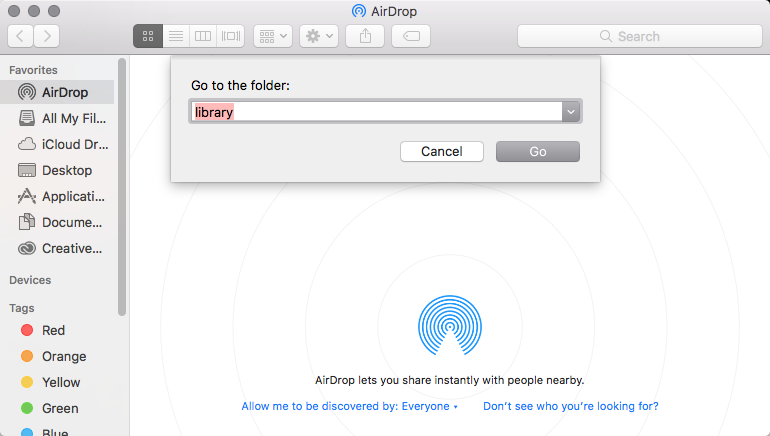Click the Devices section header
This screenshot has width=770, height=436.
click(30, 280)
